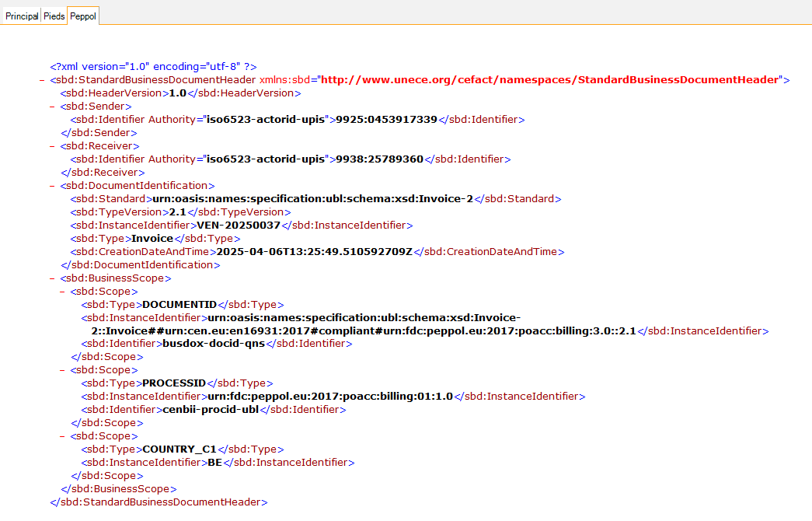
Task: Open the Pieds tab
Action: pyautogui.click(x=54, y=16)
